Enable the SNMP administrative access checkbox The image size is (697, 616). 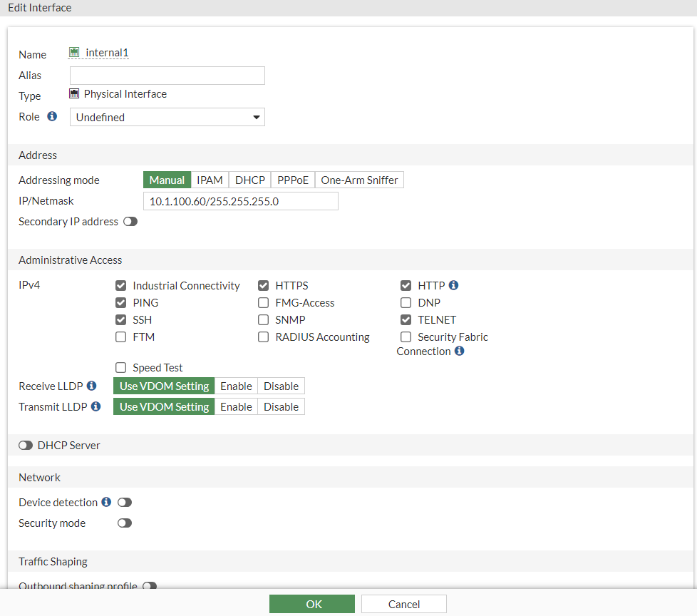(x=263, y=319)
